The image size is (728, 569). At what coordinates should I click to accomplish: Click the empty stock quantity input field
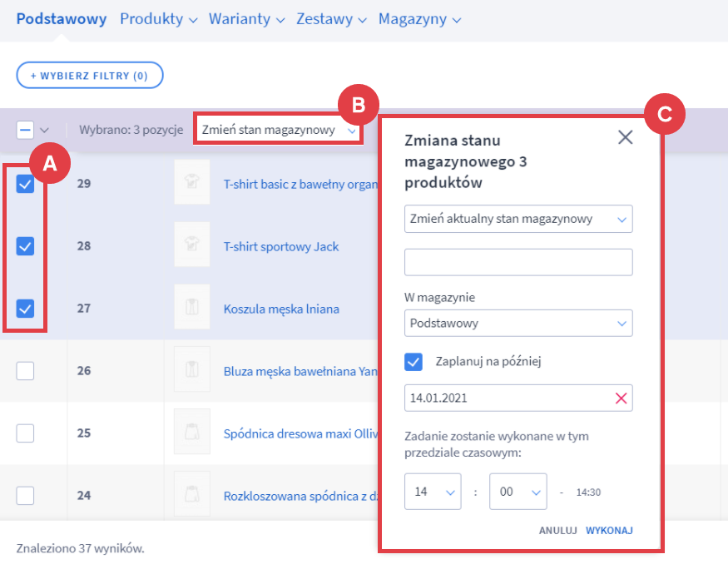click(518, 262)
